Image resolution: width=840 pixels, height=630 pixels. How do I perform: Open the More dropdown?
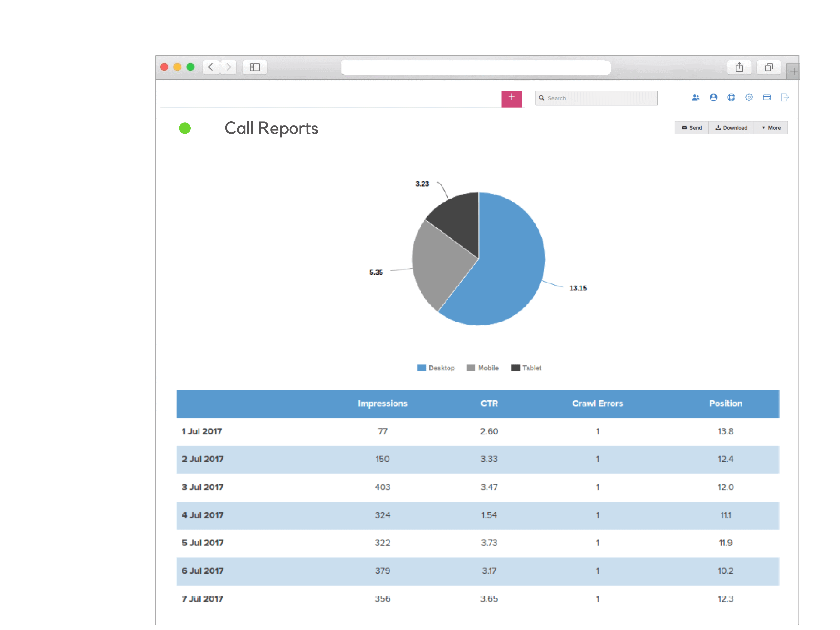tap(771, 128)
